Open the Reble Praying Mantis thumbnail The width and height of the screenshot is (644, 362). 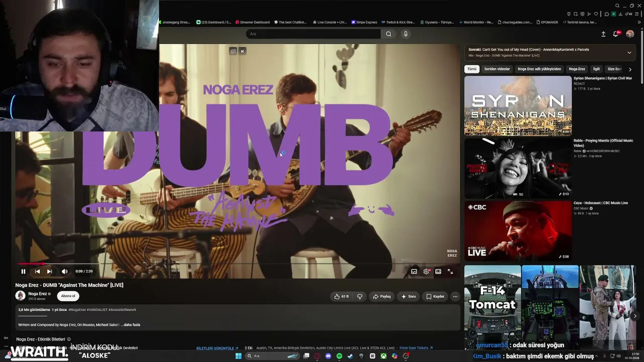(518, 168)
